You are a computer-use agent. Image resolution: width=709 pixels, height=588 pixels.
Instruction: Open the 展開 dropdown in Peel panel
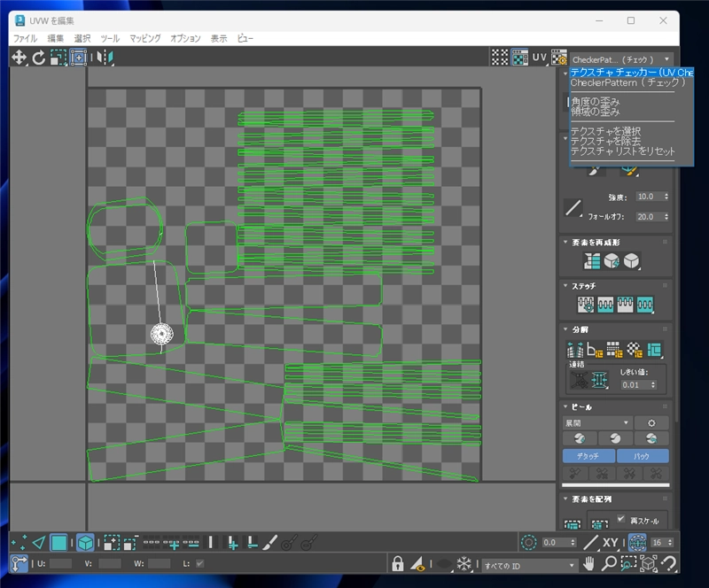tap(597, 423)
